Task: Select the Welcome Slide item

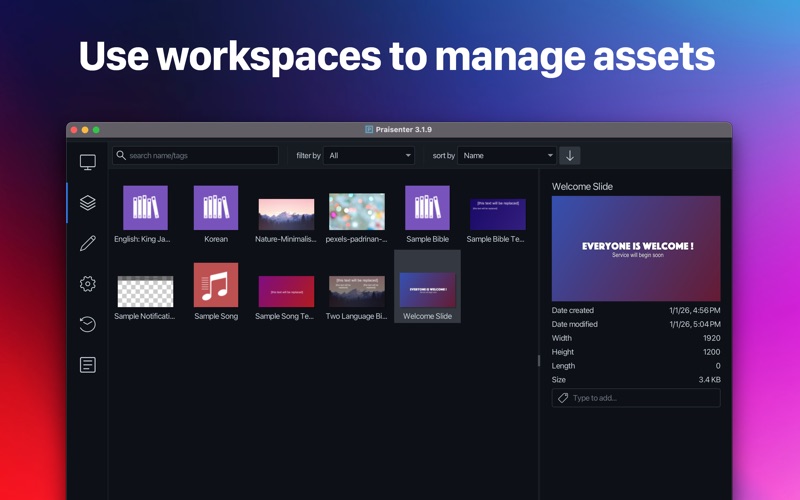Action: pyautogui.click(x=428, y=286)
